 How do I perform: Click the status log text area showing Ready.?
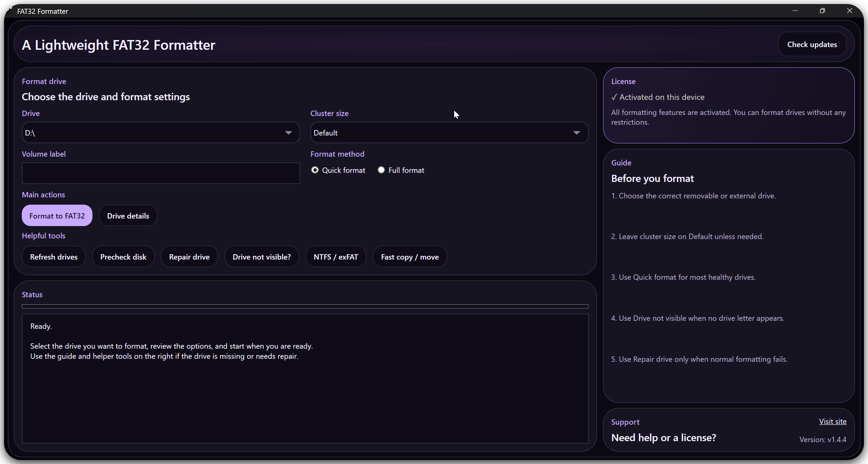click(x=305, y=379)
